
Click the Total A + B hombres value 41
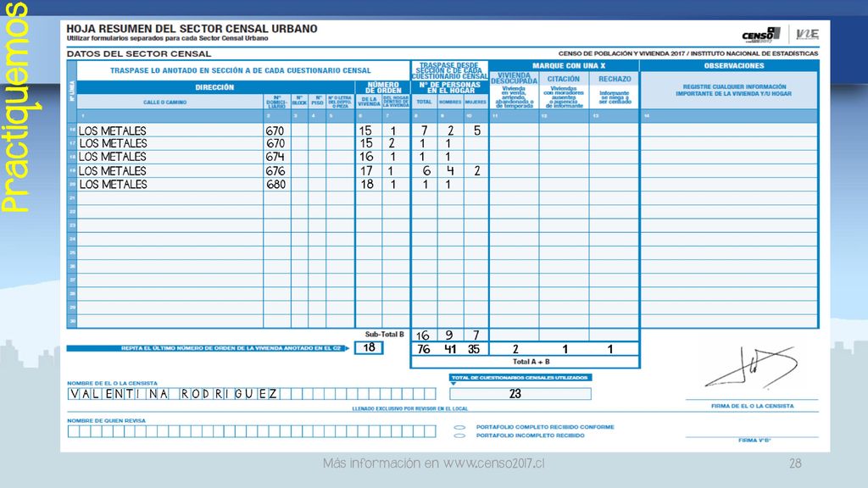(x=450, y=349)
